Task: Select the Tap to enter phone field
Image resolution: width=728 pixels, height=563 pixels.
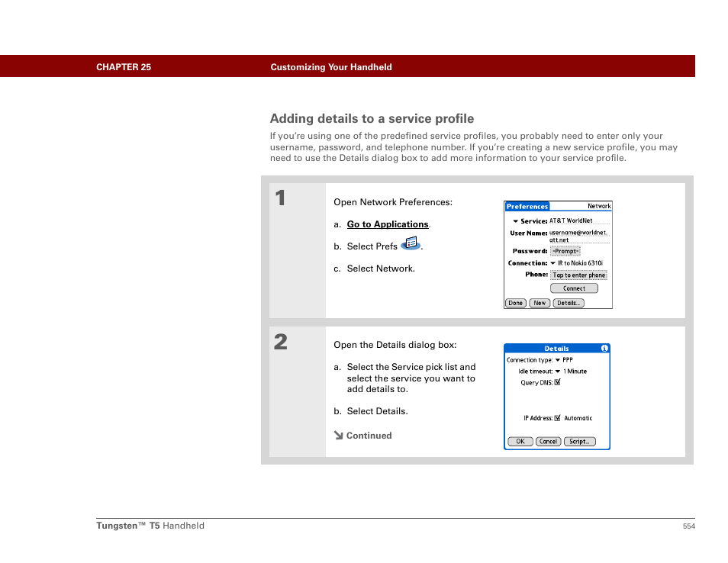Action: pyautogui.click(x=579, y=275)
